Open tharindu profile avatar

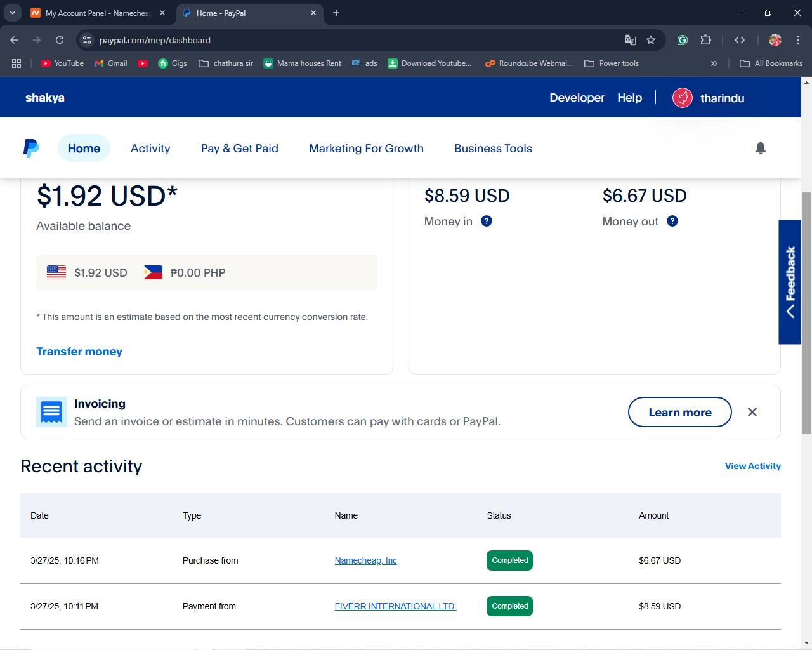coord(683,98)
